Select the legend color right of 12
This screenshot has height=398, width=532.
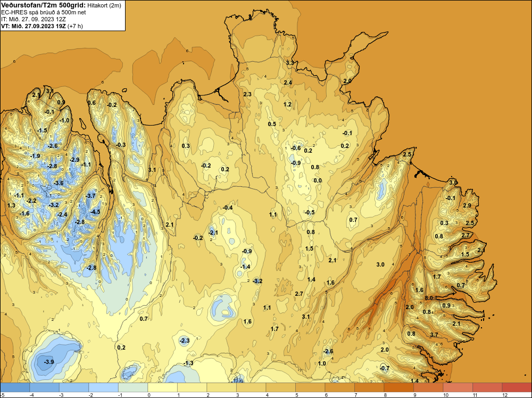click(517, 387)
